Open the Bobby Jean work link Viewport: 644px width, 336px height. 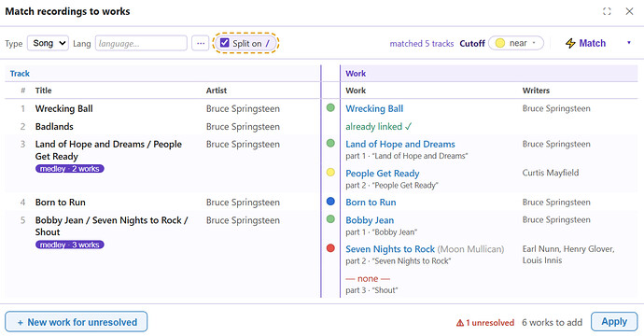370,220
